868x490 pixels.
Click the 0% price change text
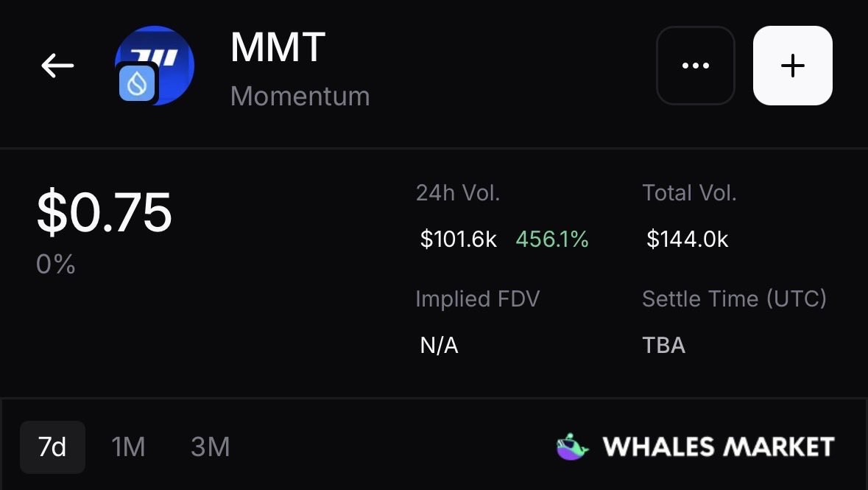click(56, 265)
